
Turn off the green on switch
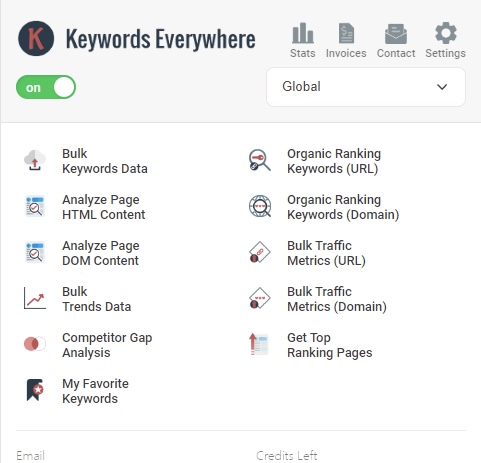[x=46, y=87]
